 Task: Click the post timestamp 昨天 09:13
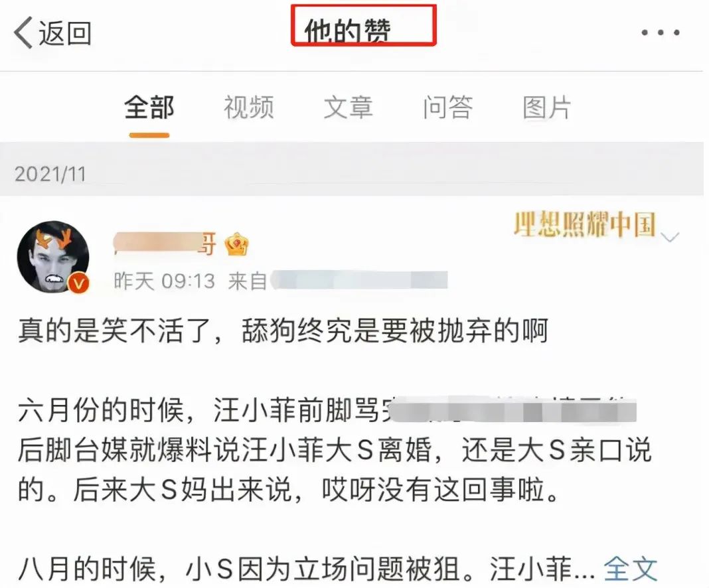tap(164, 281)
